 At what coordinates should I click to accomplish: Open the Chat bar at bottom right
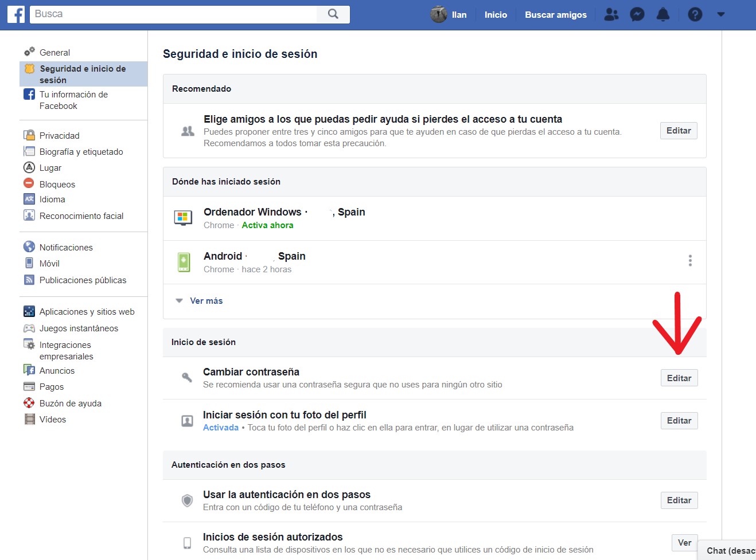(x=728, y=550)
